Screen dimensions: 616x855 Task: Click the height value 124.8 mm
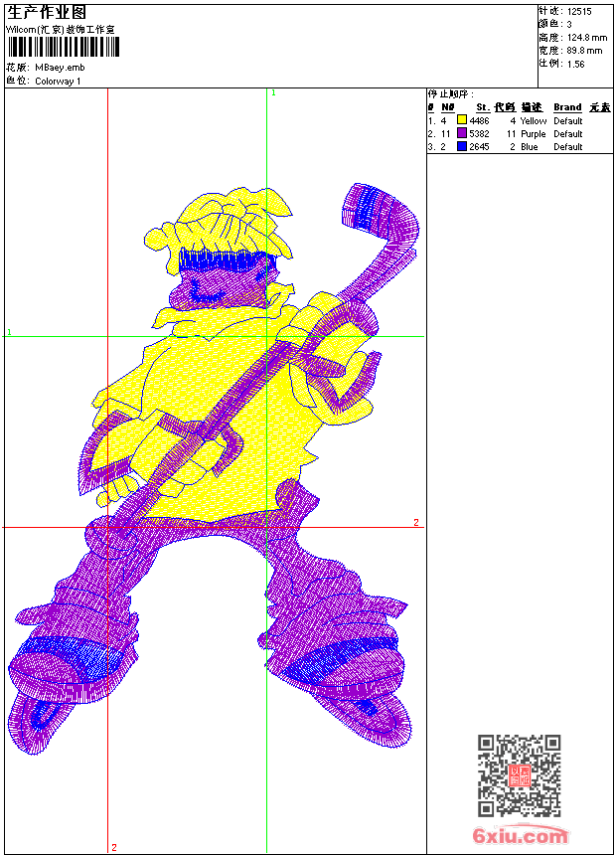pyautogui.click(x=586, y=38)
